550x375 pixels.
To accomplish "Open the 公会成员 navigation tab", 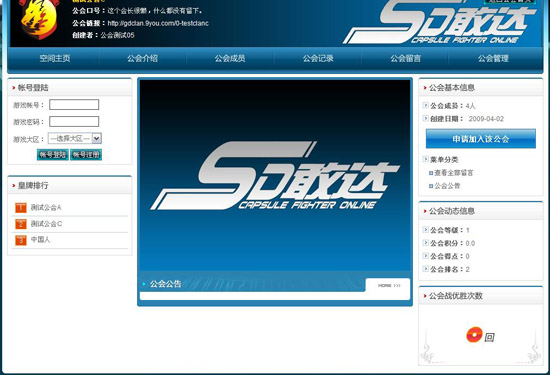I will (230, 58).
